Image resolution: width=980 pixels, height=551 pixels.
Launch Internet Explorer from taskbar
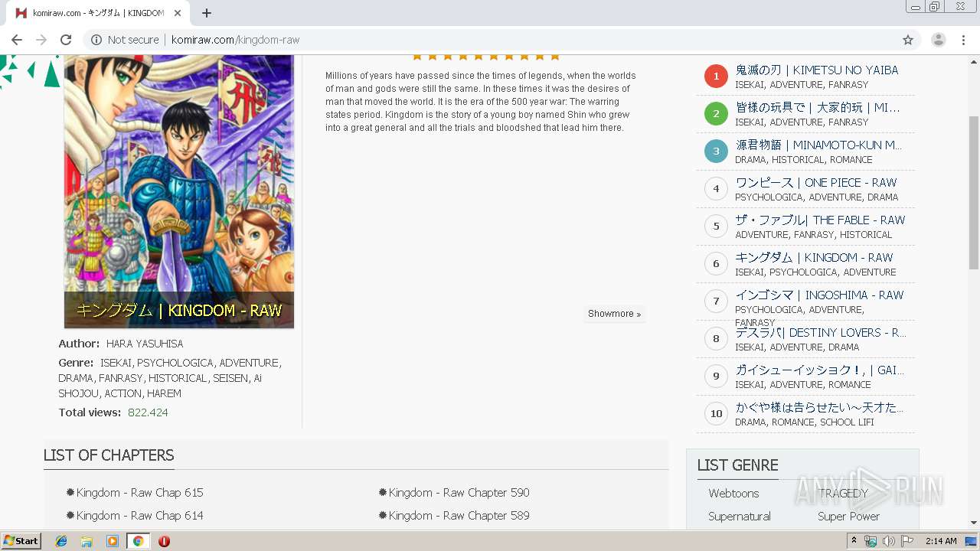[x=61, y=541]
